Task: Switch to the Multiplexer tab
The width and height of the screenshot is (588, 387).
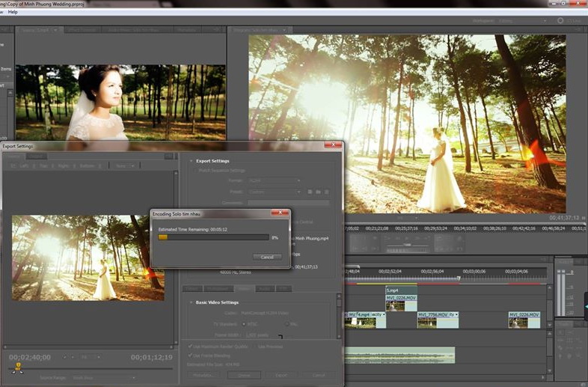Action: point(218,289)
